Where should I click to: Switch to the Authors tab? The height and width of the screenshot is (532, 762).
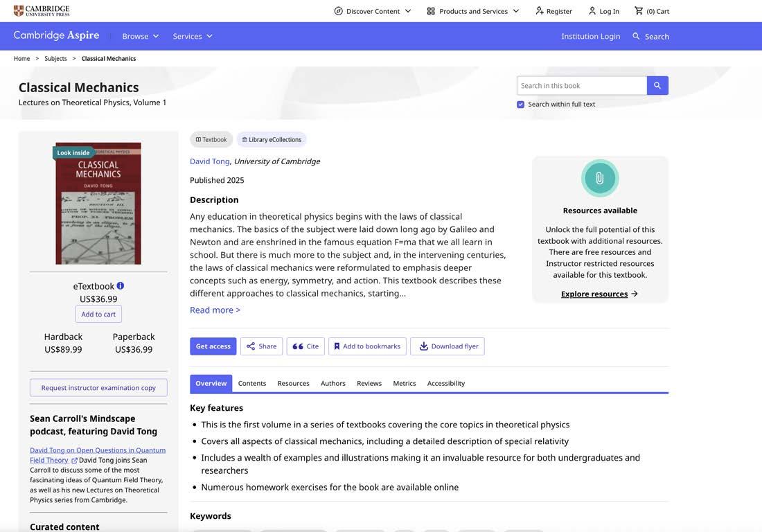pyautogui.click(x=333, y=383)
